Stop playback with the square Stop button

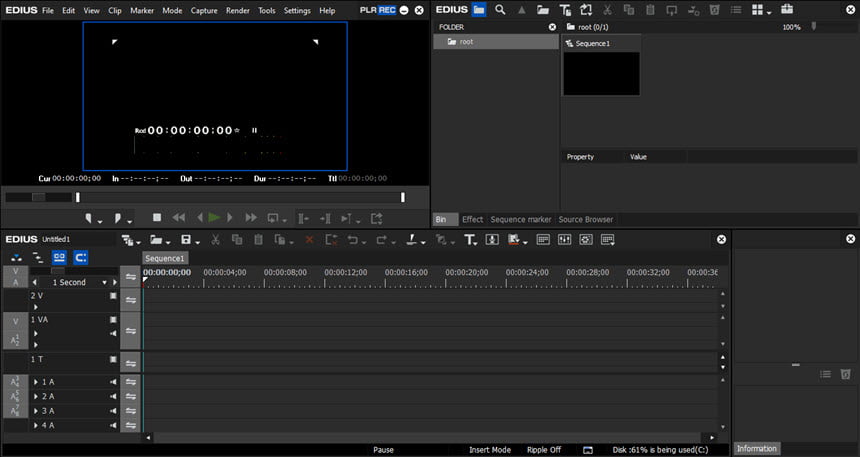pos(157,218)
